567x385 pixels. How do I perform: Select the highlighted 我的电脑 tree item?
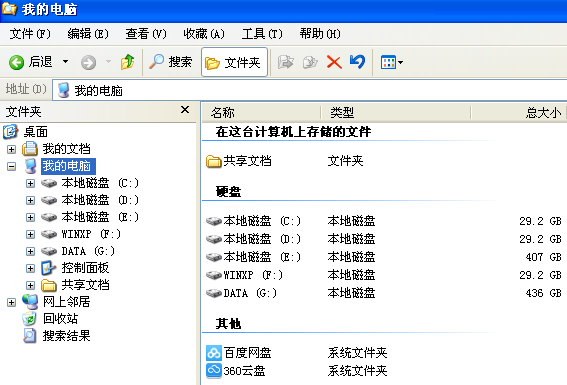tap(68, 166)
